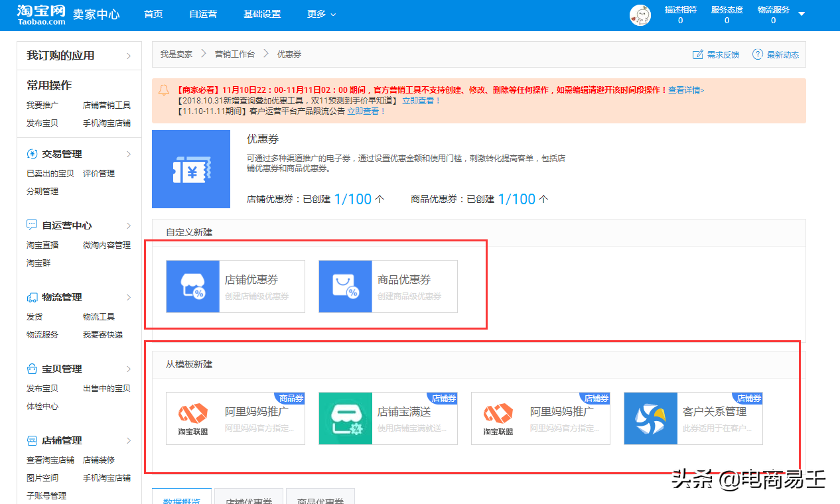Create a 店铺优惠券 from custom card

(236, 286)
